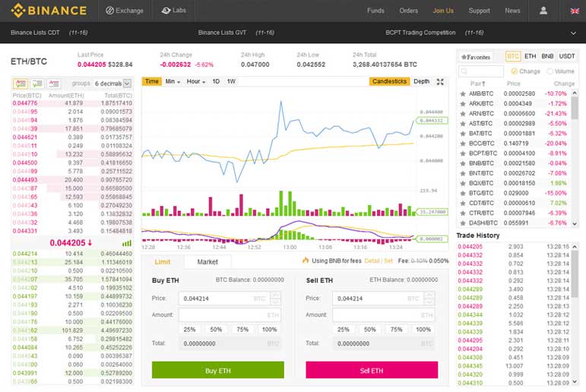
Task: Select the Volume radio option
Action: click(x=560, y=71)
